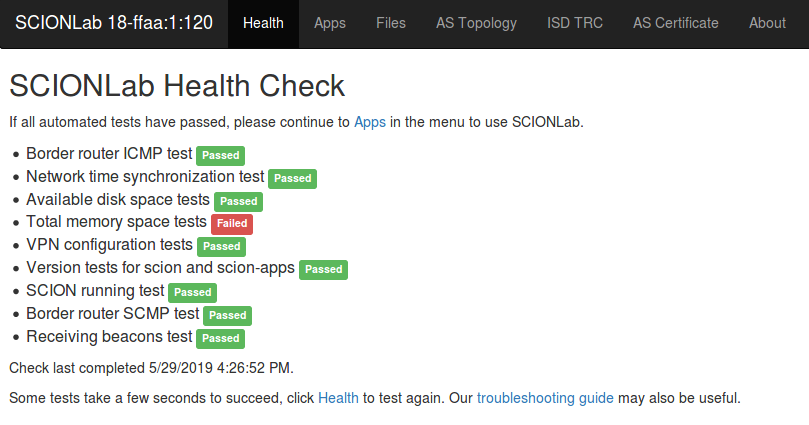The height and width of the screenshot is (425, 809).
Task: Click Passed badge for Border router ICMP test
Action: click(x=220, y=155)
